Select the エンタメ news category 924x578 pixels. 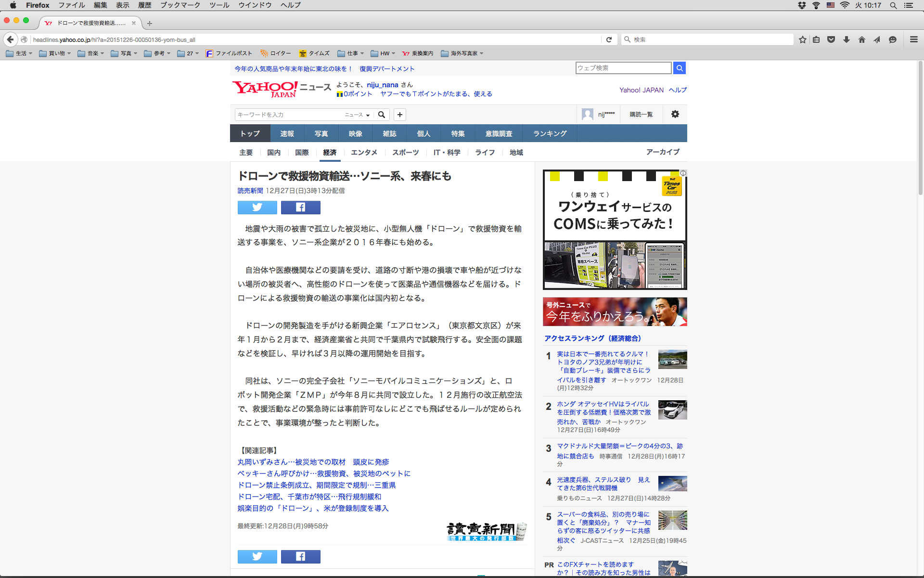[x=364, y=152]
